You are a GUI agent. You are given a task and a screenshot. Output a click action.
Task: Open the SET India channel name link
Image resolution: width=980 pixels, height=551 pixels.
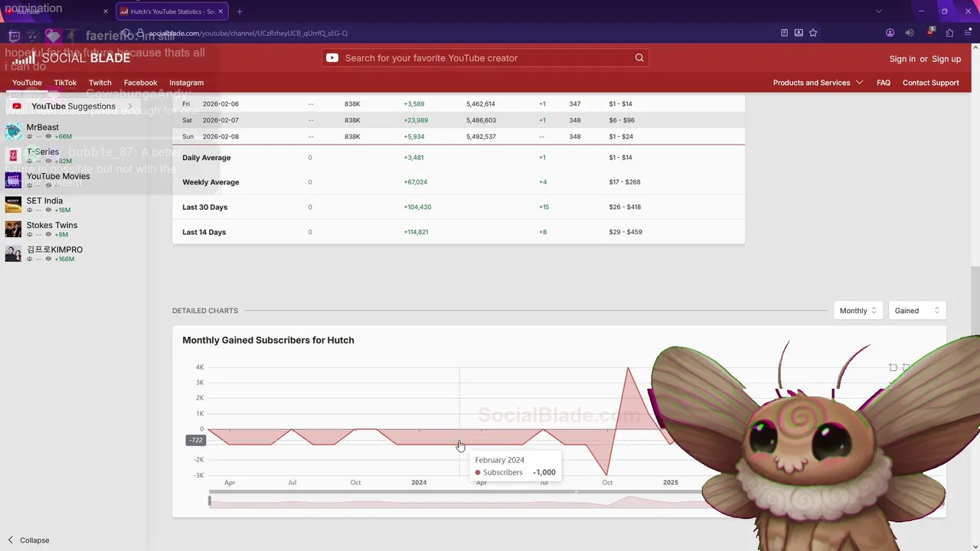(x=44, y=201)
